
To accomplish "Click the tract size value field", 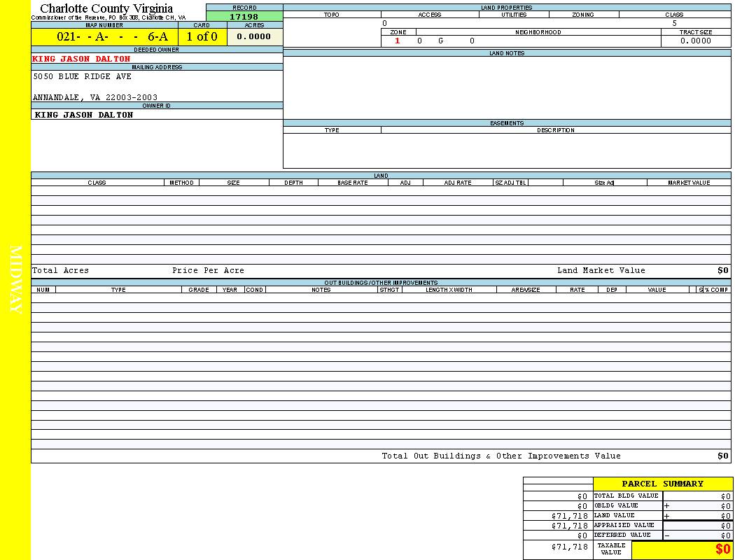I will (x=695, y=41).
